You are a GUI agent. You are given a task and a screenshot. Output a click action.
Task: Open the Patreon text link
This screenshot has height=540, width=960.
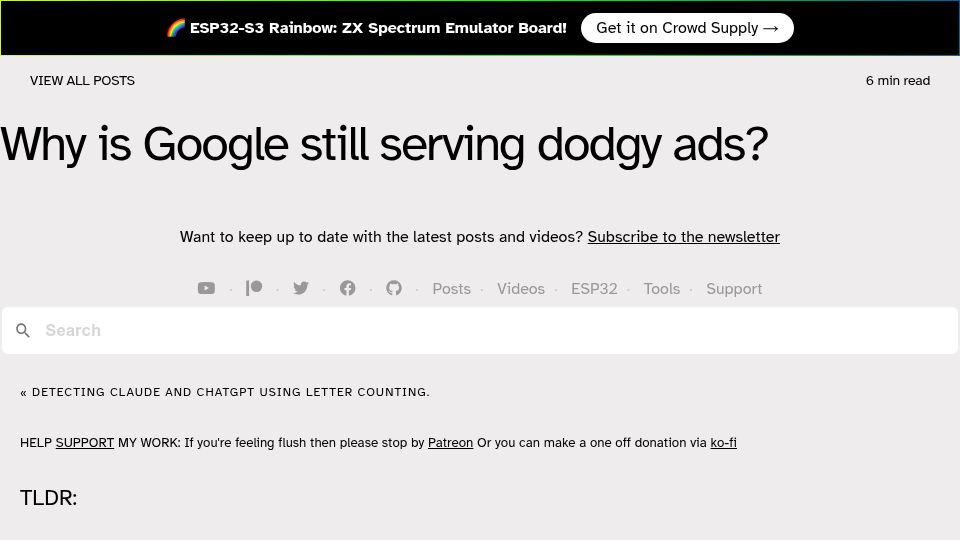pos(450,443)
